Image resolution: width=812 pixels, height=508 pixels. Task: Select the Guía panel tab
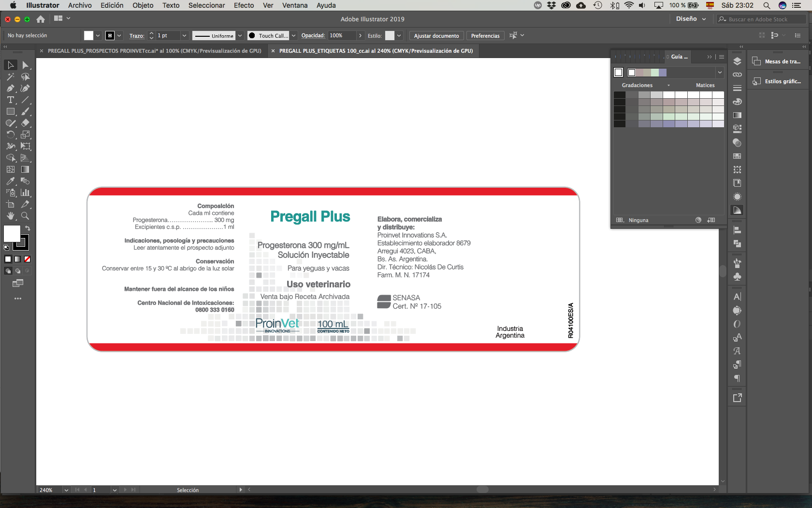click(679, 57)
